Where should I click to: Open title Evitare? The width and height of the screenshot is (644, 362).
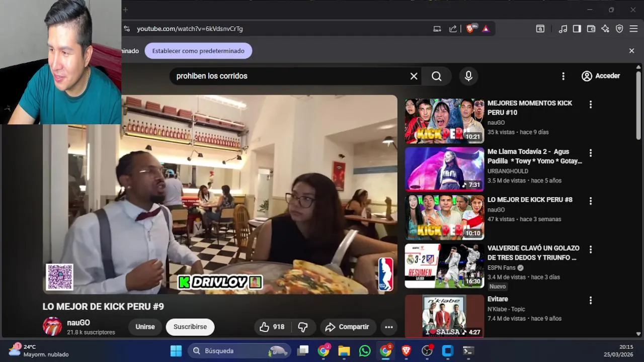click(x=498, y=299)
